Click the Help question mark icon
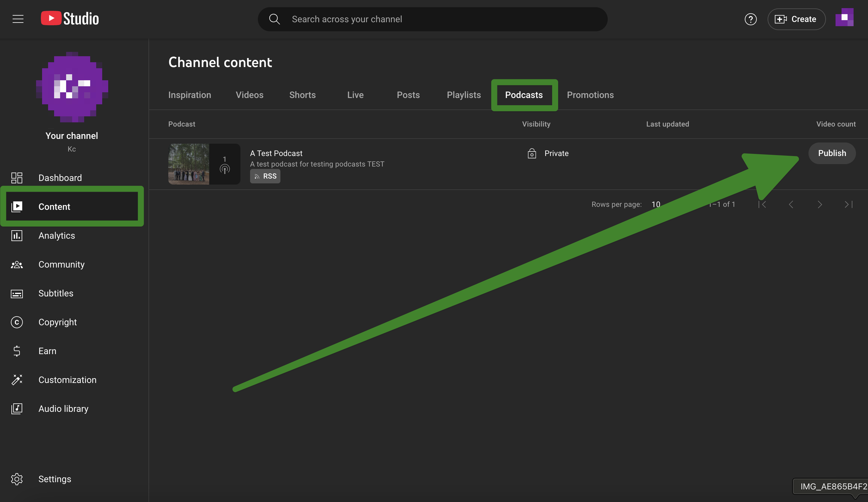 click(x=750, y=19)
